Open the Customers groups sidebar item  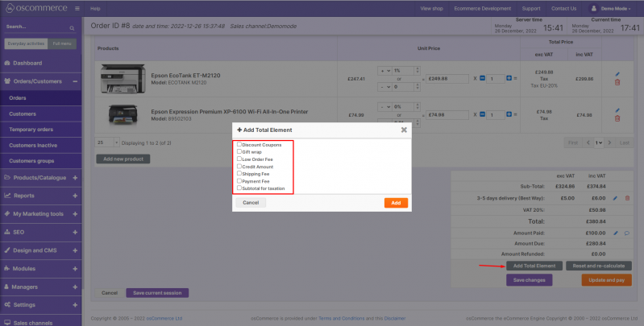pyautogui.click(x=28, y=161)
